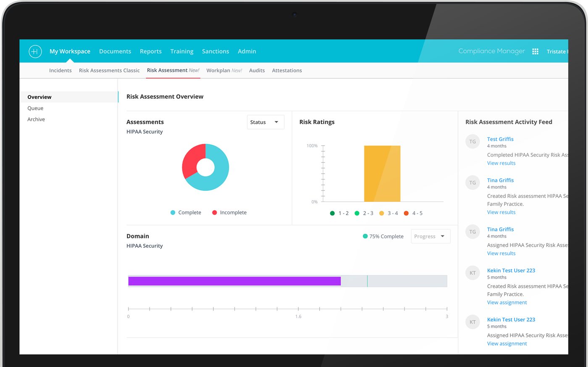The image size is (588, 367).
Task: Switch to the Workplan tab
Action: (224, 71)
